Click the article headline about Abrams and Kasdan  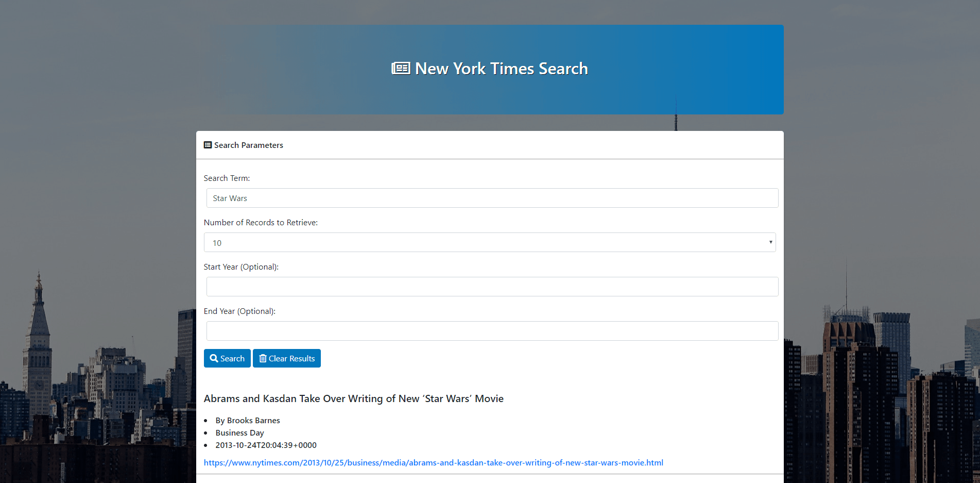(354, 398)
